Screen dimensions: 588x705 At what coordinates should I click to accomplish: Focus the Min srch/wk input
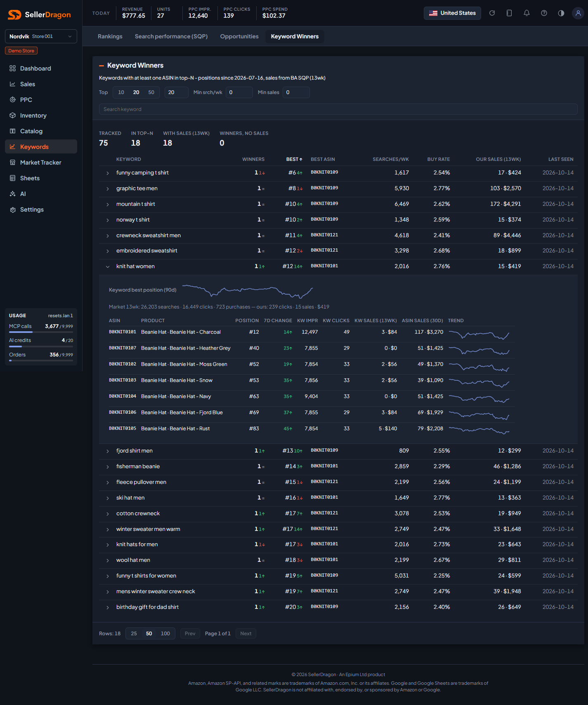239,92
